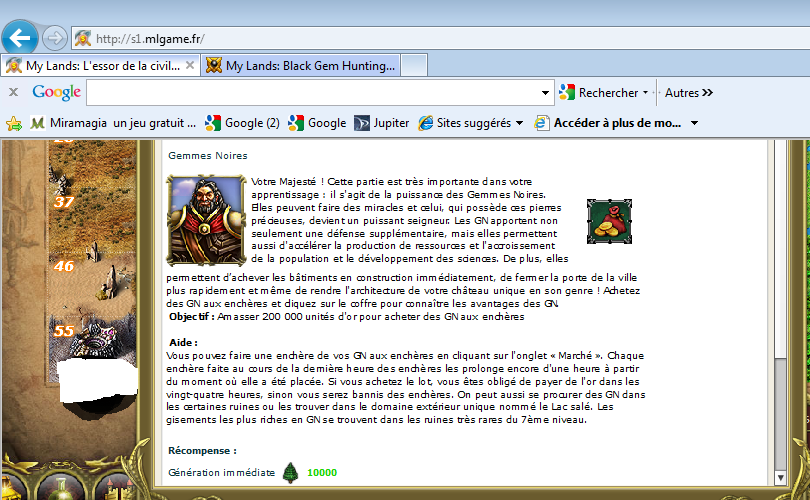Image resolution: width=810 pixels, height=500 pixels.
Task: Expand the Accéder à plus de mo... menu
Action: pyautogui.click(x=694, y=123)
